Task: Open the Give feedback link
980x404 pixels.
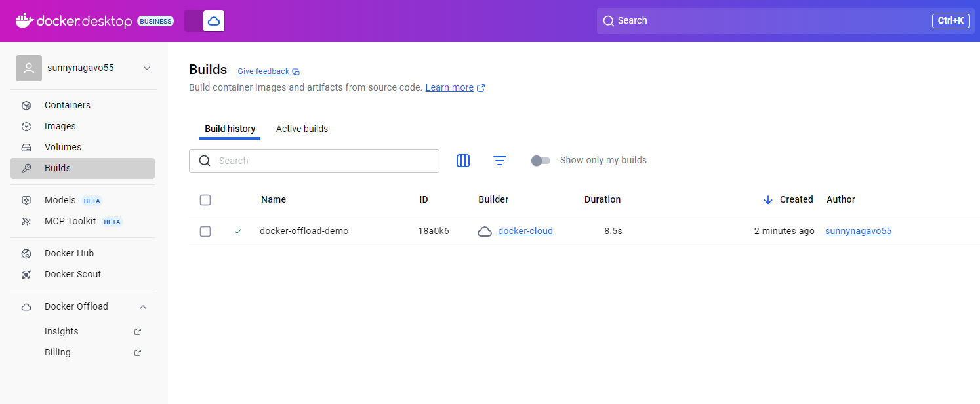Action: tap(263, 71)
